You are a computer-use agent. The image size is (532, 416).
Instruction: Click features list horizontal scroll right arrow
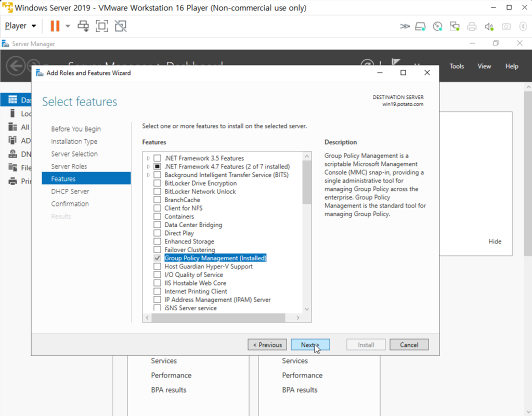click(x=298, y=318)
